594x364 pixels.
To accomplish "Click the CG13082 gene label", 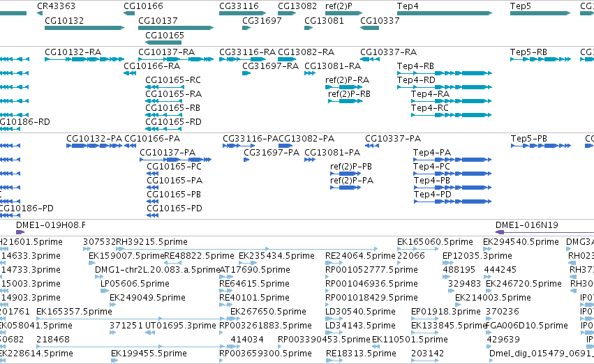I will click(297, 6).
